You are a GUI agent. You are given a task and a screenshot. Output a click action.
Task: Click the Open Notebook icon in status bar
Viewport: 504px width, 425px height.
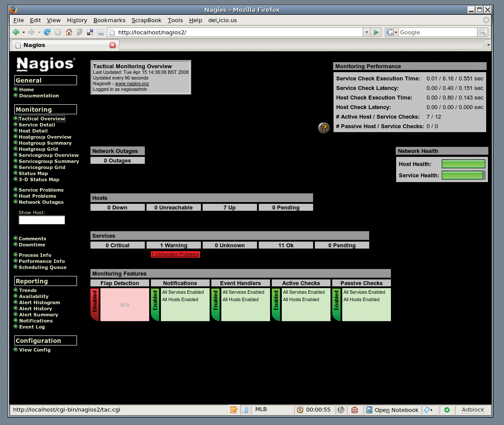pos(369,410)
